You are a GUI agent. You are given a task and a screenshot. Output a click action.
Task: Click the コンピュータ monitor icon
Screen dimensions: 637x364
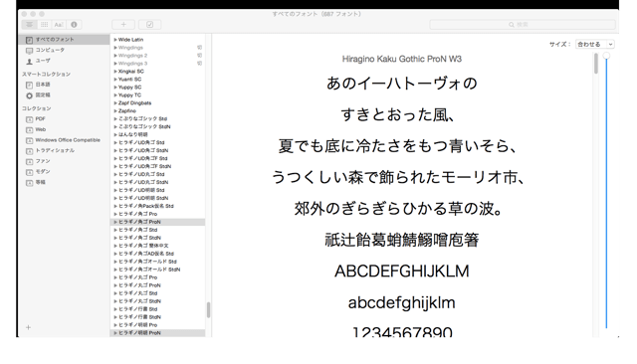(x=29, y=51)
